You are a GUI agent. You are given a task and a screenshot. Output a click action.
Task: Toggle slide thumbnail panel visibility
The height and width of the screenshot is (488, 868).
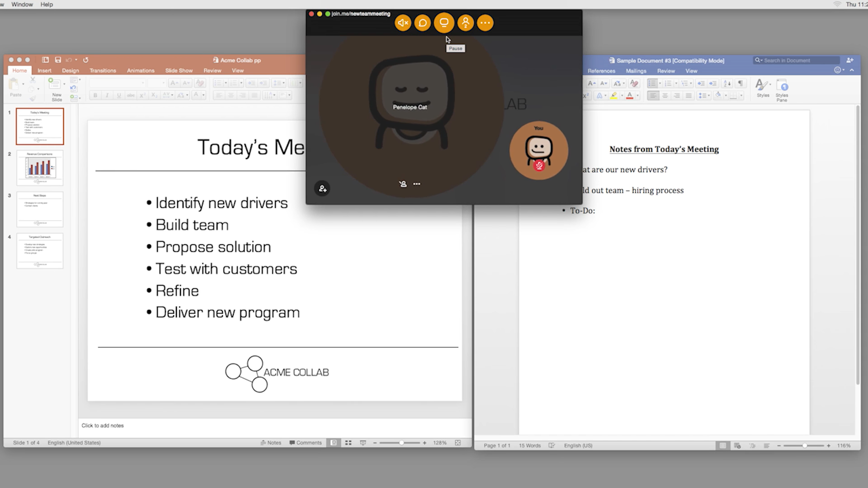[333, 443]
